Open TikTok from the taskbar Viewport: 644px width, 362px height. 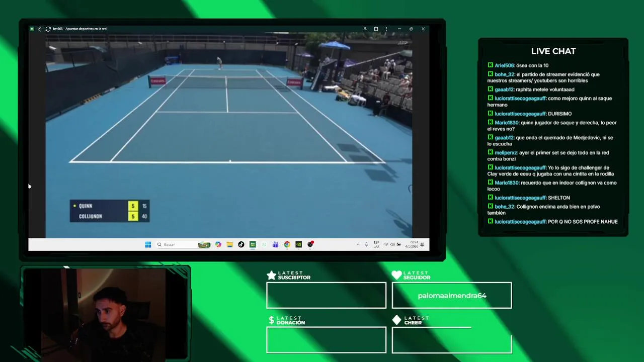(x=241, y=244)
